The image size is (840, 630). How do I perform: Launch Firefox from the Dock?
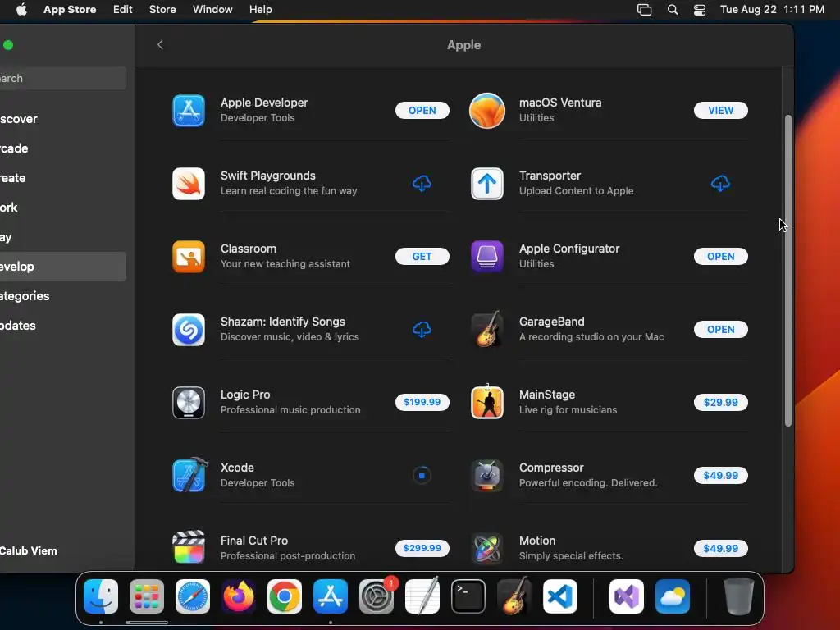click(239, 596)
